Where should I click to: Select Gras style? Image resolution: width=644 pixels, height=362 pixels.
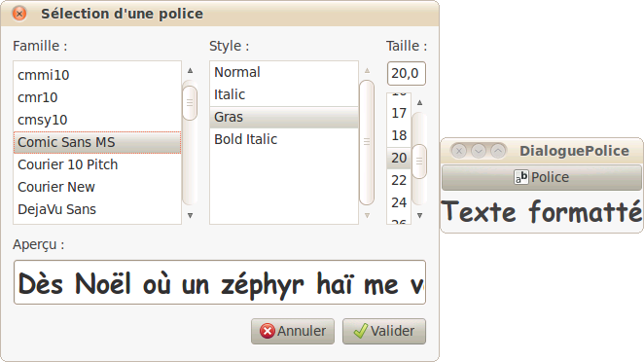pos(284,117)
